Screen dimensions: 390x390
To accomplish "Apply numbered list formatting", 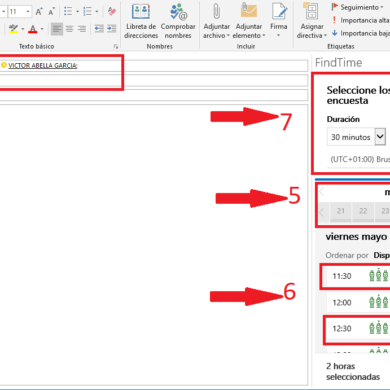I will (87, 12).
